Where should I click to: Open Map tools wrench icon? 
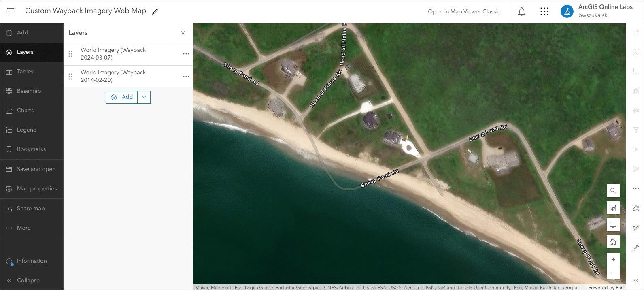[636, 247]
